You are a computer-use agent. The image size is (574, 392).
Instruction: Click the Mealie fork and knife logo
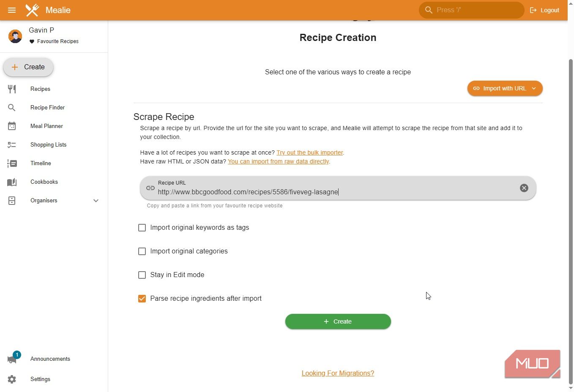coord(32,10)
